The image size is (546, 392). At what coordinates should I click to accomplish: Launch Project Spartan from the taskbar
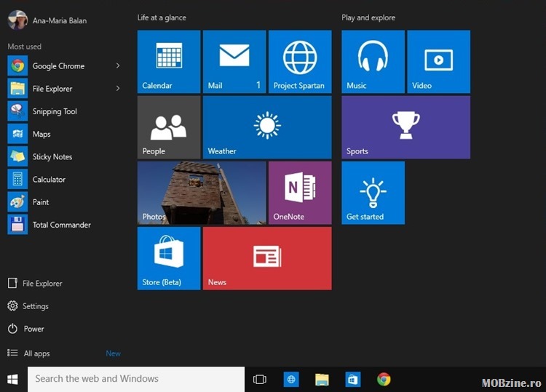[x=291, y=379]
